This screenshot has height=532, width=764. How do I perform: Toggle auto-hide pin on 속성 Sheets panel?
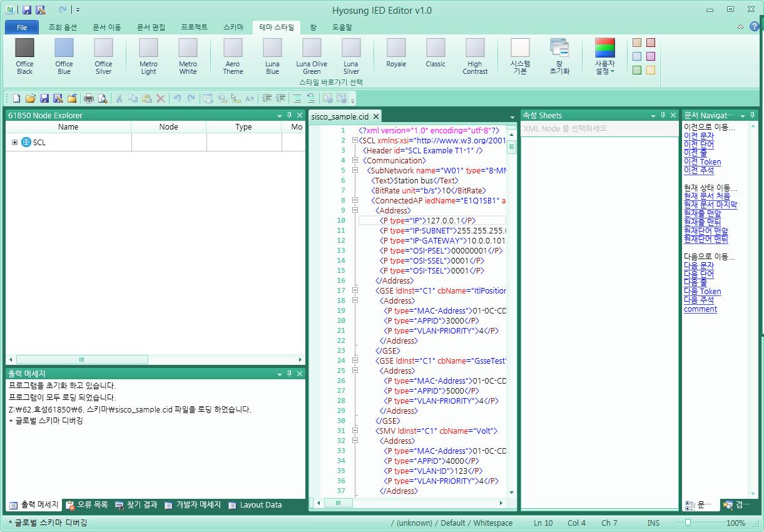pyautogui.click(x=663, y=116)
